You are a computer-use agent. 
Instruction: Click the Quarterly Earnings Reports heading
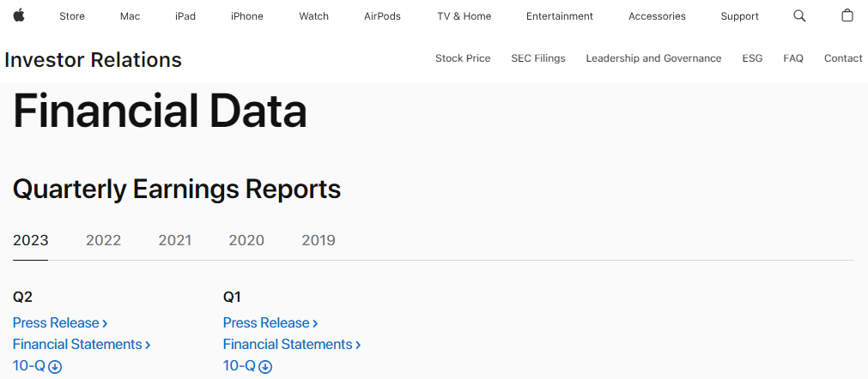pyautogui.click(x=177, y=189)
